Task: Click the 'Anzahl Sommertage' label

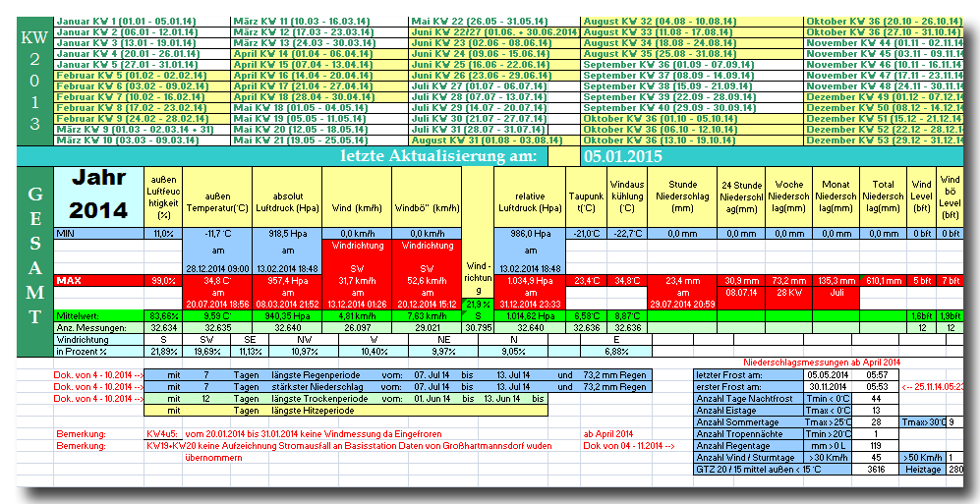Action: pos(749,422)
